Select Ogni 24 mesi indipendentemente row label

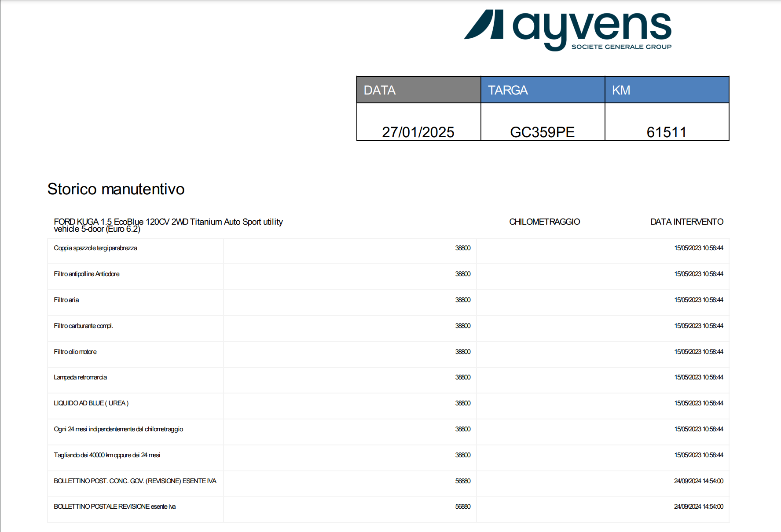click(x=118, y=429)
